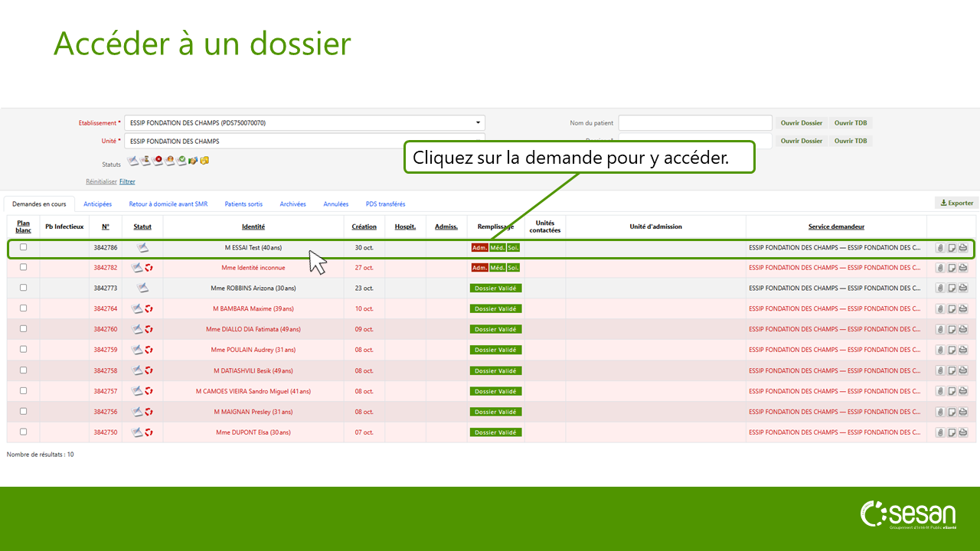Screen dimensions: 980x551
Task: Switch to the Patients sortis tab
Action: click(x=243, y=204)
